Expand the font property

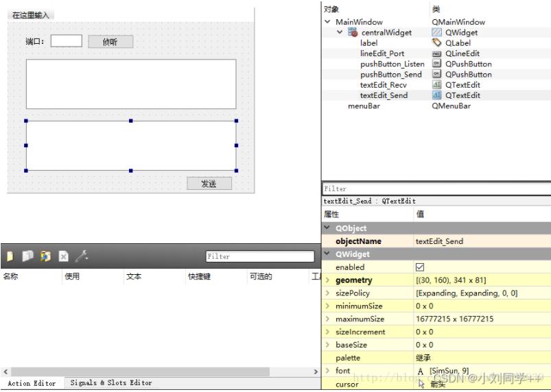327,371
